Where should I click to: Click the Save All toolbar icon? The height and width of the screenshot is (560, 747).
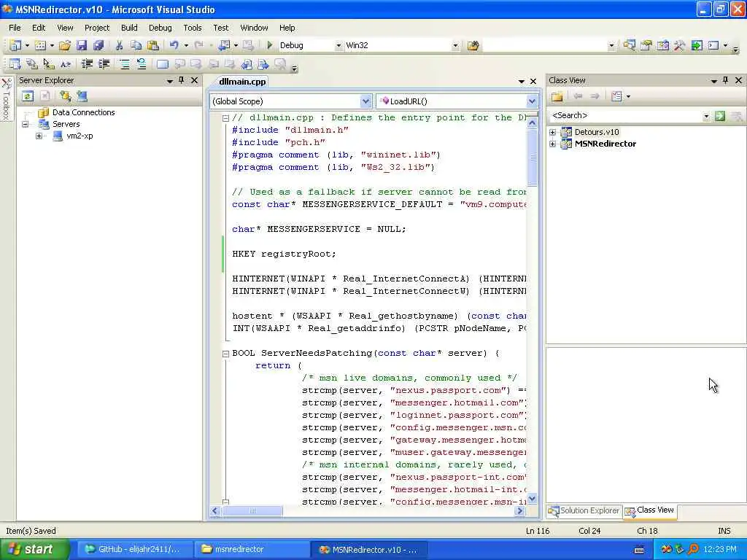[98, 45]
